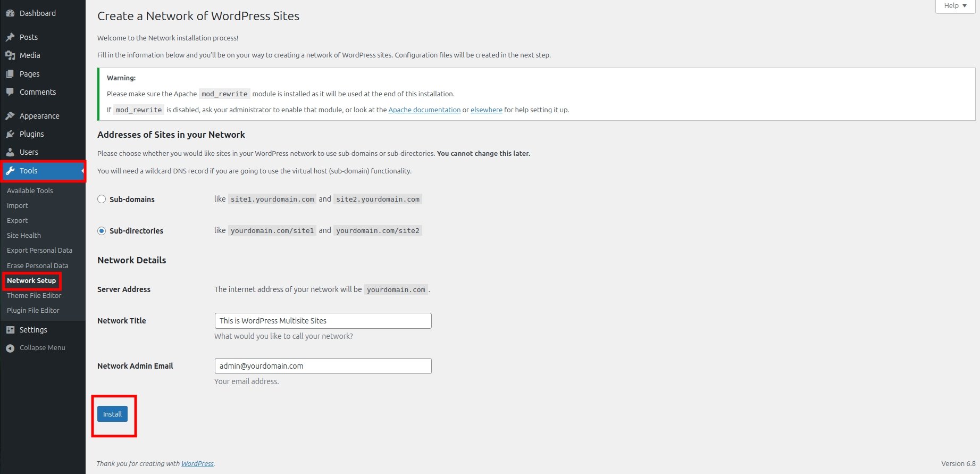Viewport: 980px width, 474px height.
Task: Click the Users person icon
Action: (x=10, y=152)
